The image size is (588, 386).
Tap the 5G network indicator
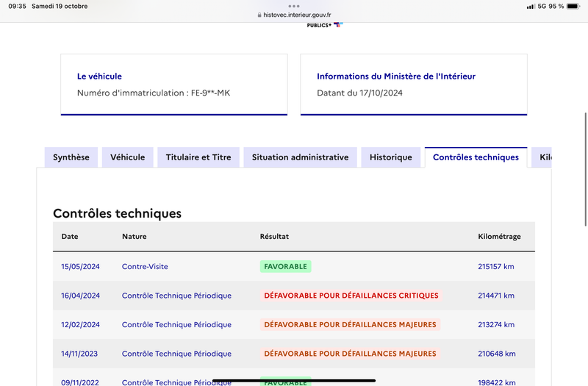coord(542,7)
